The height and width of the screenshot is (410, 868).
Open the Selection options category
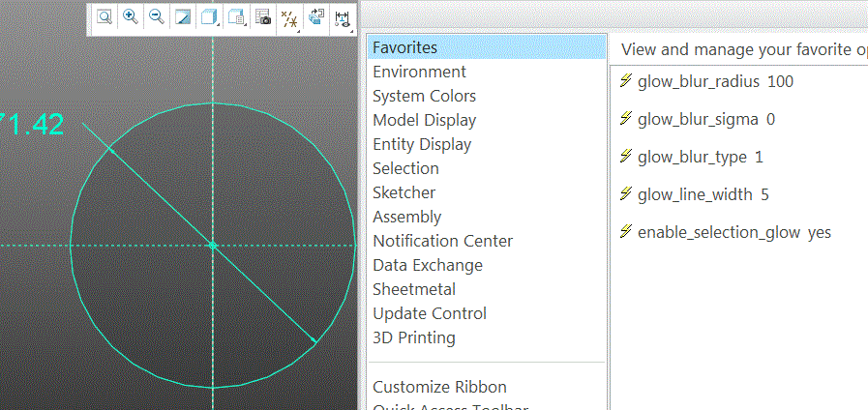click(x=405, y=168)
